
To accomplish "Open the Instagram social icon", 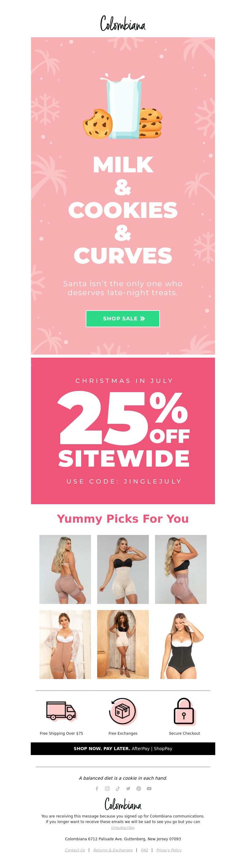I will click(x=107, y=789).
